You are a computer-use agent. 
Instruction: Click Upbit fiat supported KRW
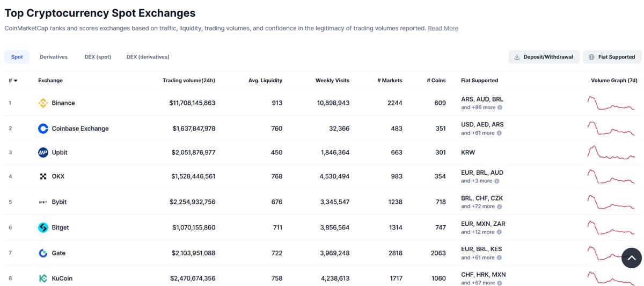pos(468,153)
